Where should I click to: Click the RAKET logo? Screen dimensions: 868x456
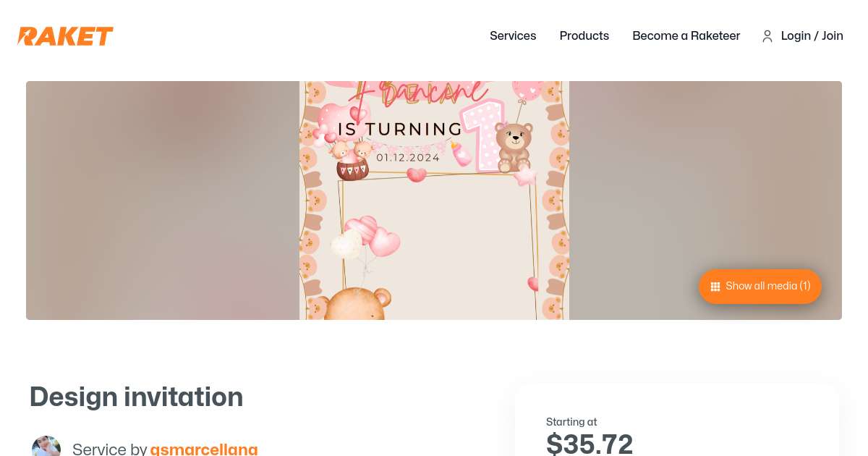point(66,36)
